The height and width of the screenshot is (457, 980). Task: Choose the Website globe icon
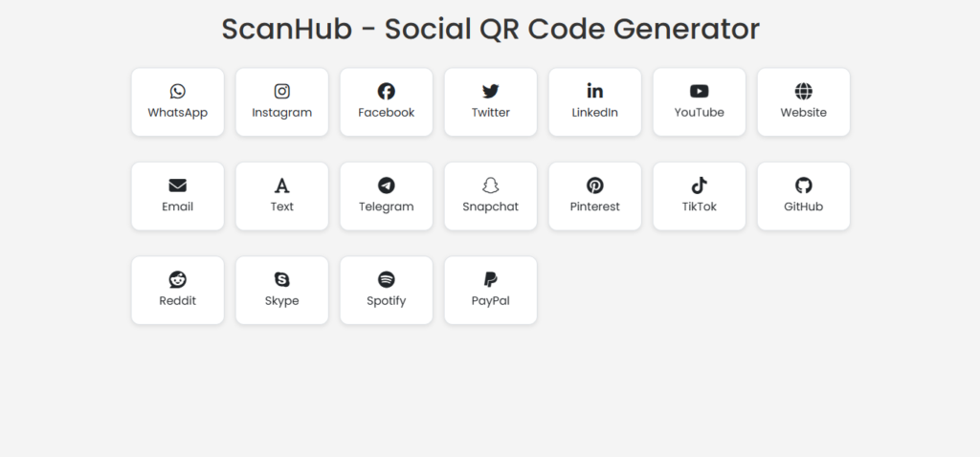coord(804,91)
